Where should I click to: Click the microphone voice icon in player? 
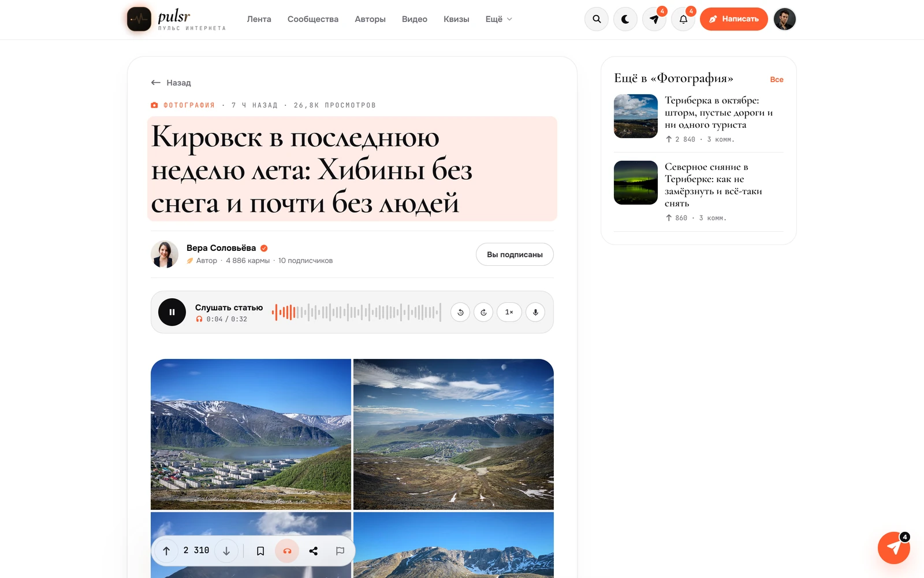pyautogui.click(x=535, y=312)
